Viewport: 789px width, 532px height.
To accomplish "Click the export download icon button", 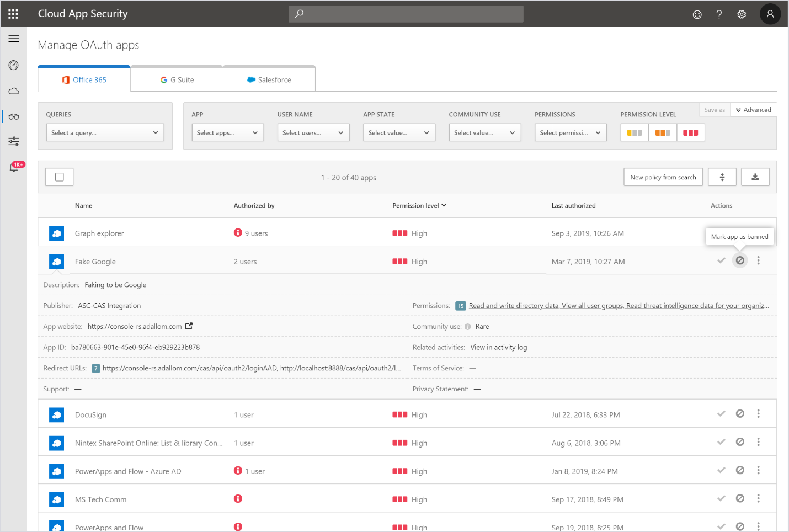I will pyautogui.click(x=755, y=177).
